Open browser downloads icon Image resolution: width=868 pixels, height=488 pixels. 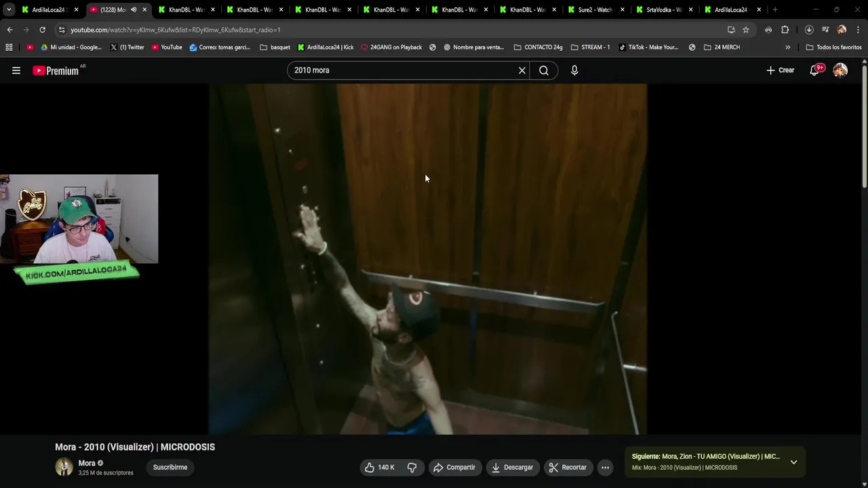[809, 30]
